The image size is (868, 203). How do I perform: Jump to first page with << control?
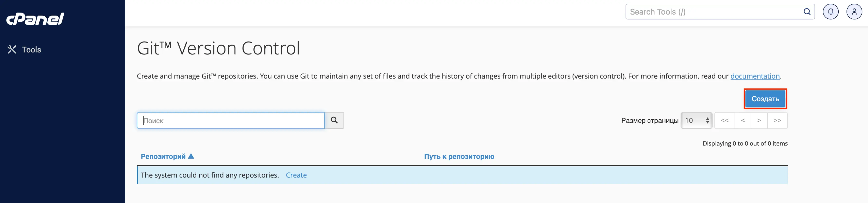tap(725, 120)
